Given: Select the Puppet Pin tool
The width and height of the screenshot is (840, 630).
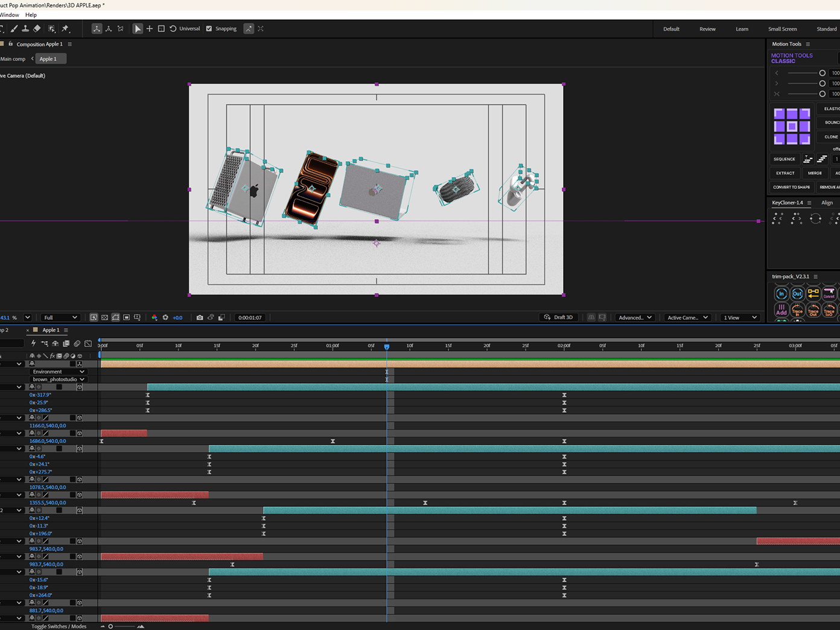Looking at the screenshot, I should tap(65, 28).
